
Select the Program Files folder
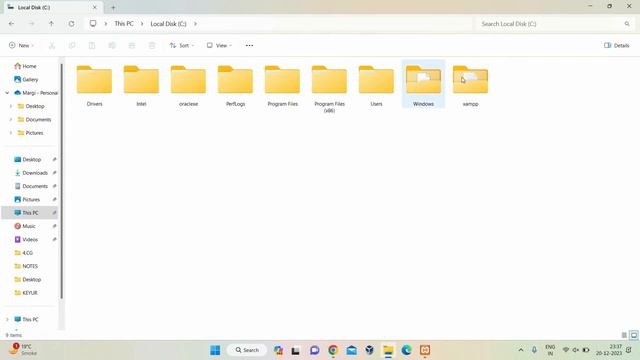pyautogui.click(x=282, y=86)
